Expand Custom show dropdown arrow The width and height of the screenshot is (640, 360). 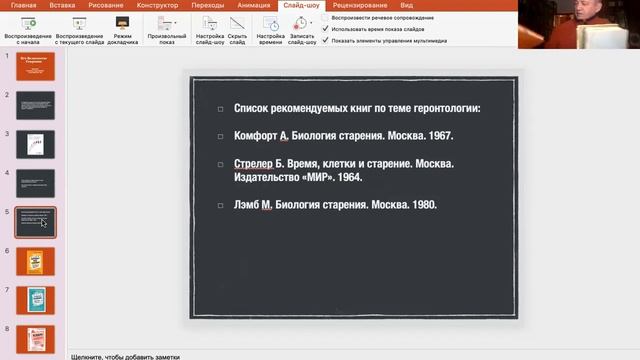[176, 23]
